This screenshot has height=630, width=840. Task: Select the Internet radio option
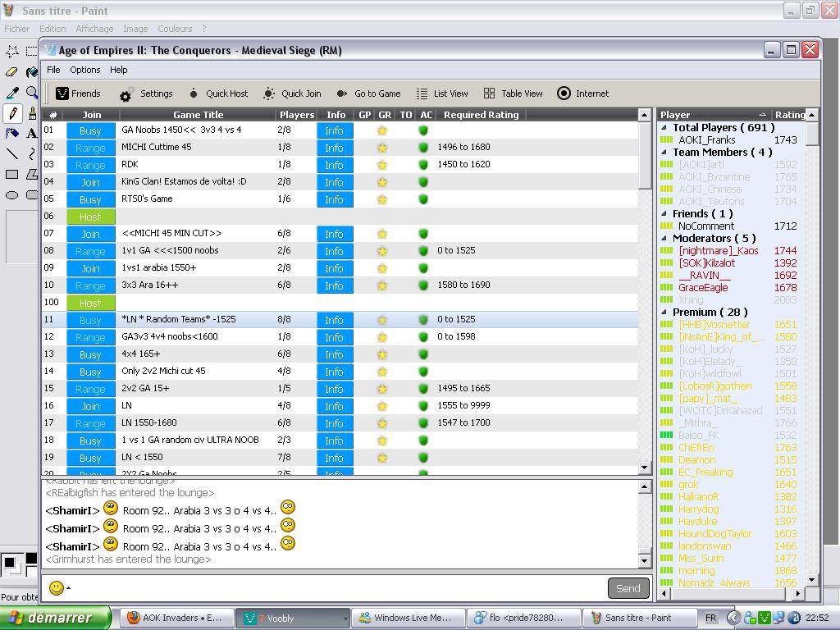[x=583, y=94]
